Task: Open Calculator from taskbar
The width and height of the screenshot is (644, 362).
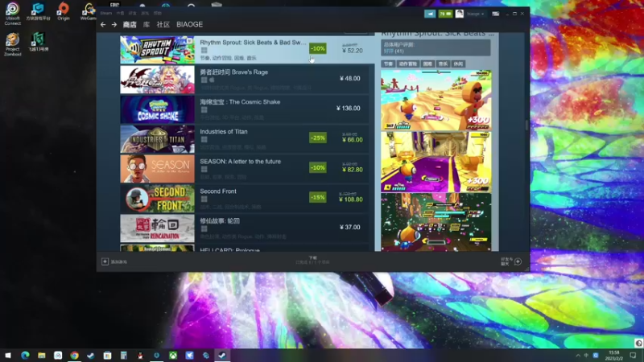Action: click(124, 356)
